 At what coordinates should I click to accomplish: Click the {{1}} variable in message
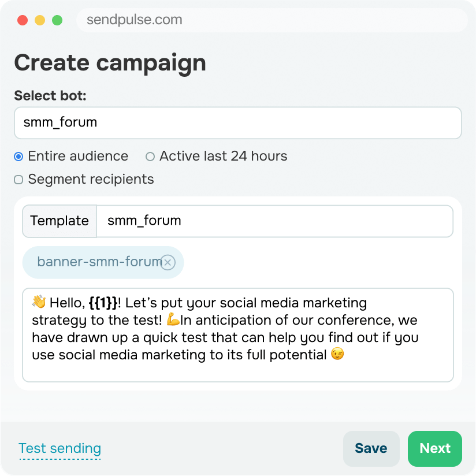(x=103, y=303)
